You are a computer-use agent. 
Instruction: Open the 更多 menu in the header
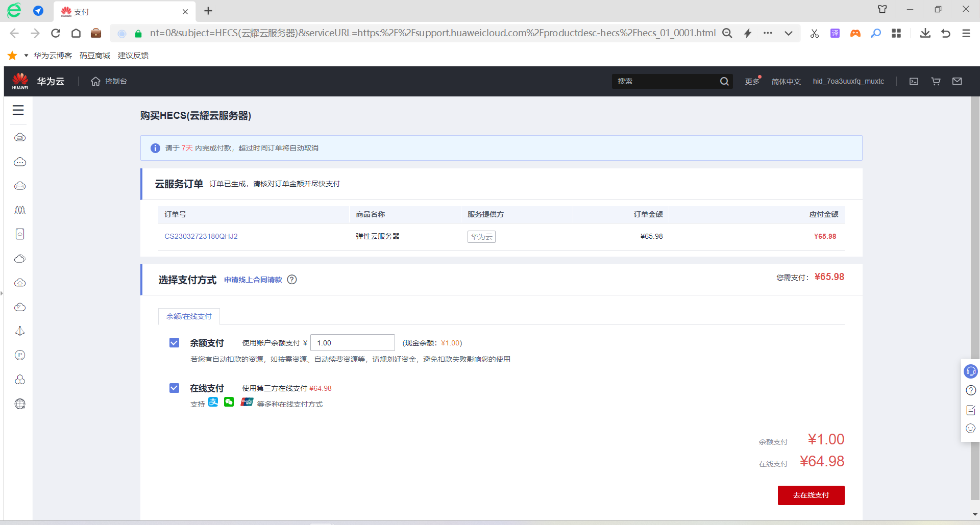tap(752, 81)
